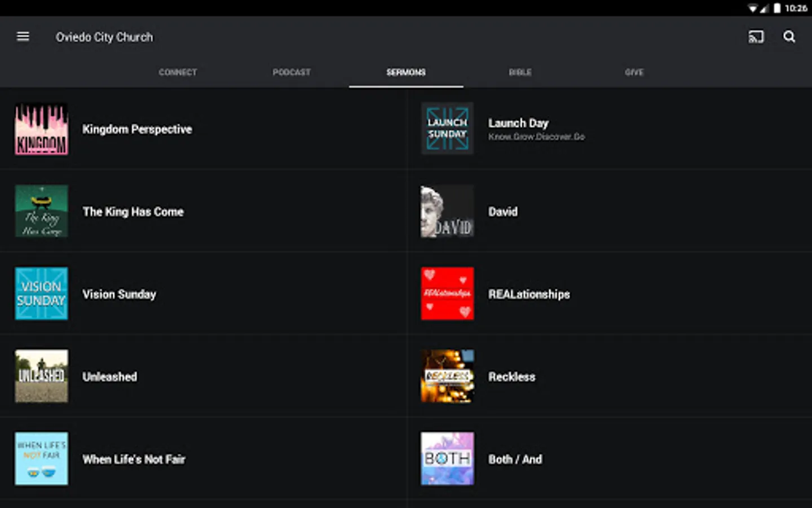This screenshot has width=812, height=508.
Task: Open The King Has Come thumbnail
Action: pyautogui.click(x=42, y=211)
